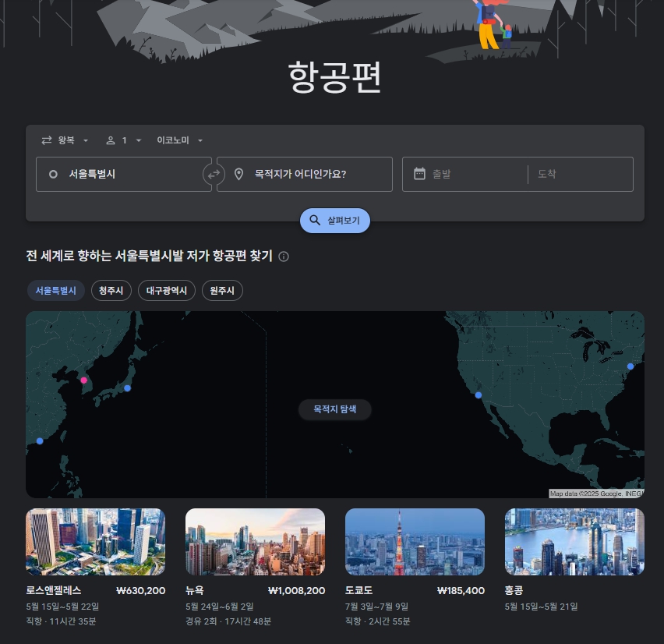Click the 서울특별시 origin input field
The width and height of the screenshot is (664, 644).
coord(124,174)
